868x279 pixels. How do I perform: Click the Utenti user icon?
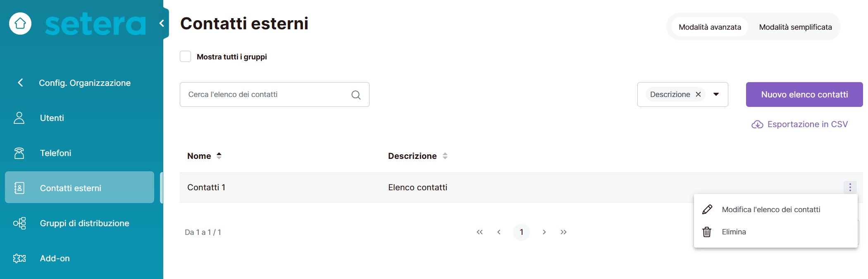point(19,118)
